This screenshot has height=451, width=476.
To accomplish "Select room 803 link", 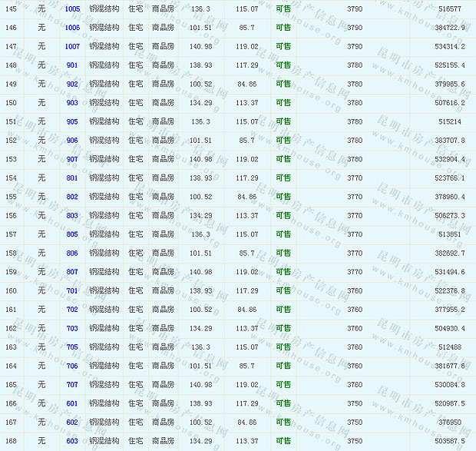I will click(x=72, y=216).
